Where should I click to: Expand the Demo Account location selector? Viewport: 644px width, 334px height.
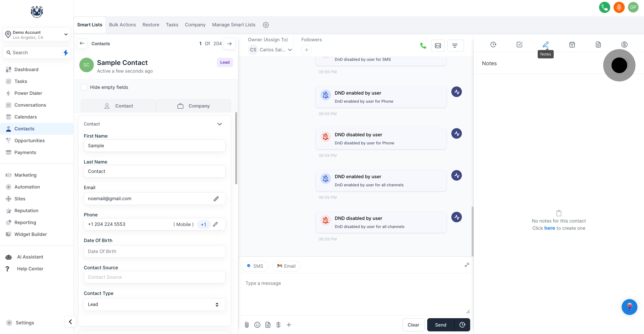(37, 34)
